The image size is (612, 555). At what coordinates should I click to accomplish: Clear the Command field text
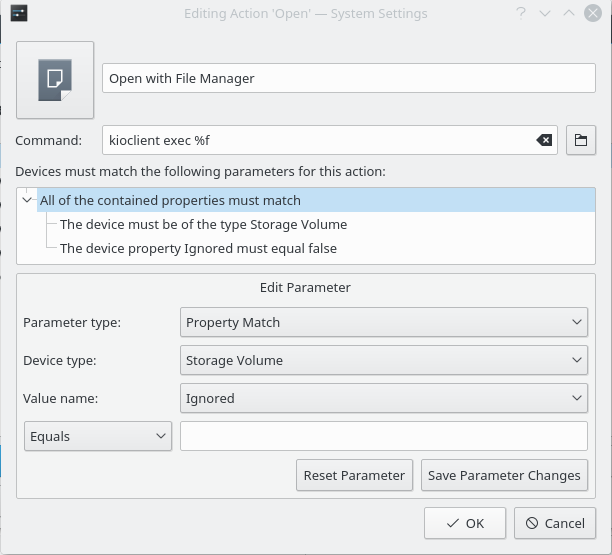coord(544,141)
